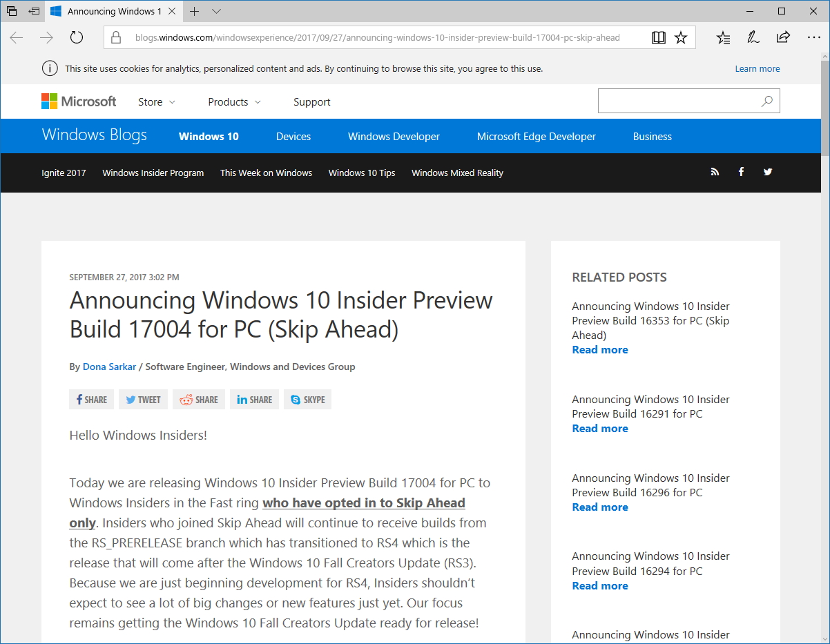
Task: Toggle reading view in the address bar
Action: coord(658,37)
